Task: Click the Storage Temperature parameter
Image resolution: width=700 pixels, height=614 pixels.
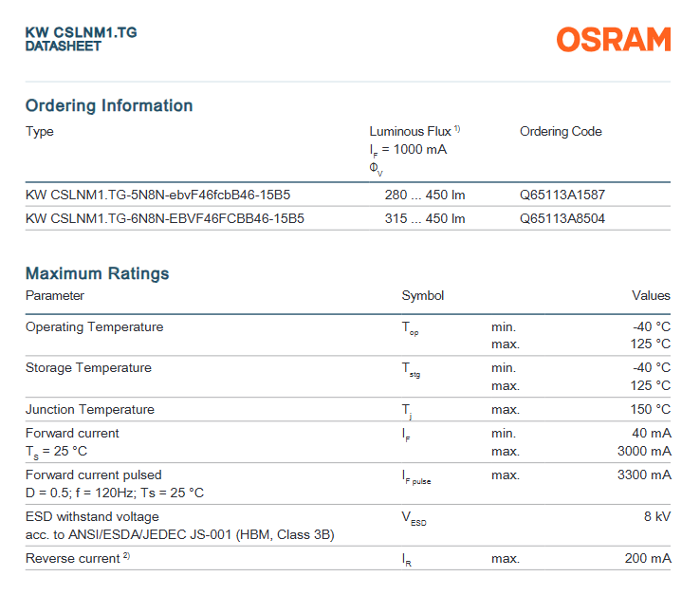Action: click(88, 368)
